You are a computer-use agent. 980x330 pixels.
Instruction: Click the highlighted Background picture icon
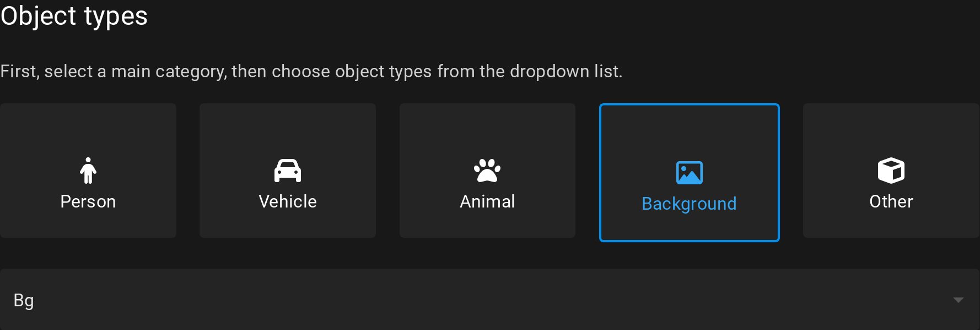coord(689,172)
